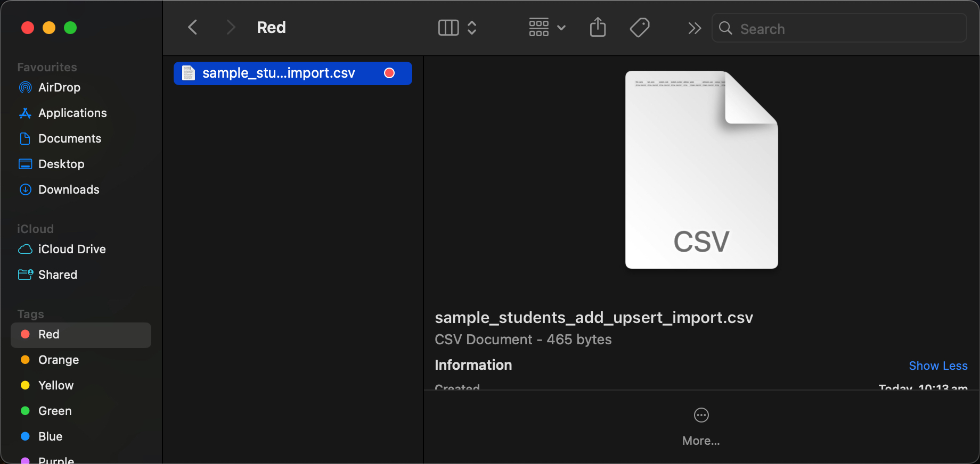Image resolution: width=980 pixels, height=464 pixels.
Task: Click the Search field
Action: 847,29
